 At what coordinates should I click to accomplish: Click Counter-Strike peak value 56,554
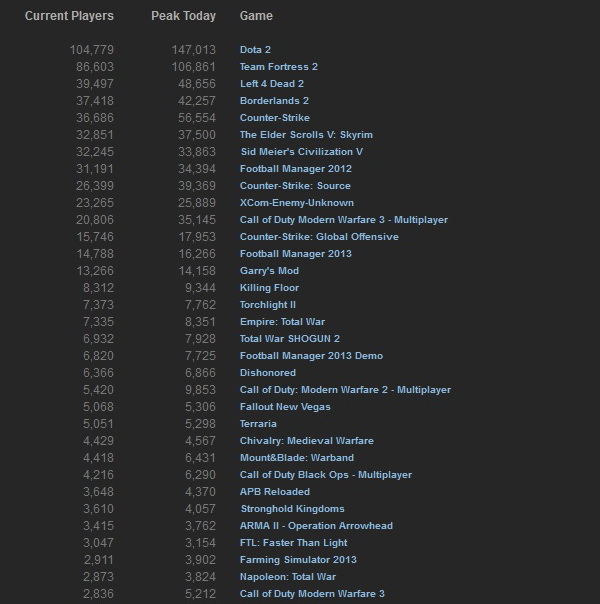pyautogui.click(x=197, y=117)
